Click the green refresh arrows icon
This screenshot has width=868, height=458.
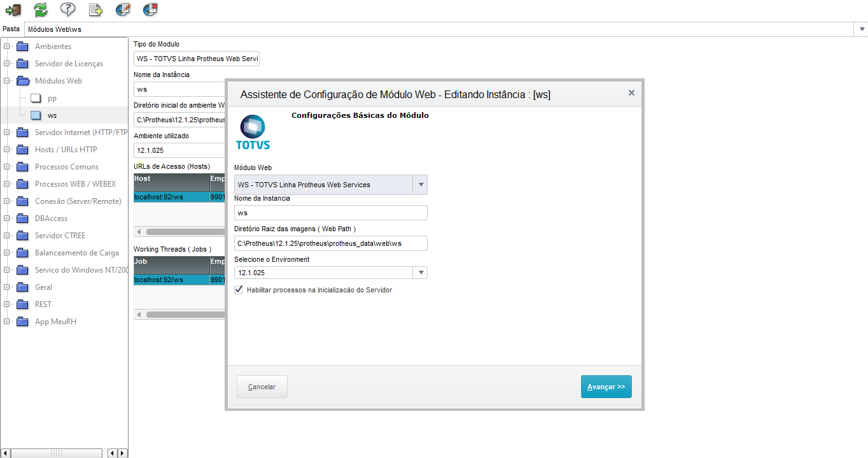41,10
